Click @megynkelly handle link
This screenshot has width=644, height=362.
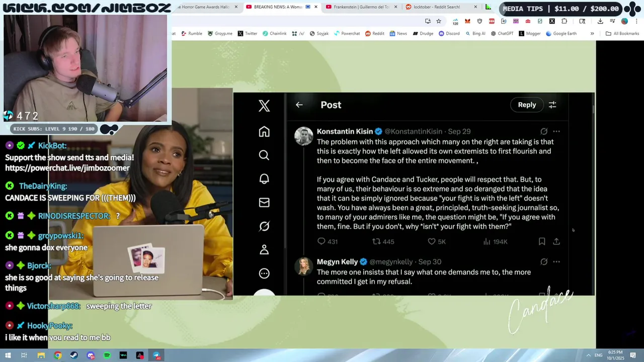coord(391,261)
